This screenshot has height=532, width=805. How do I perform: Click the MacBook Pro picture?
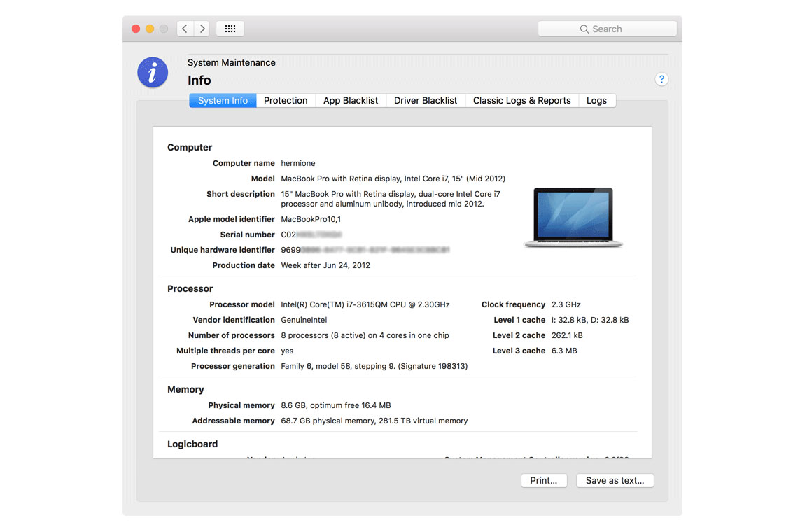coord(573,218)
